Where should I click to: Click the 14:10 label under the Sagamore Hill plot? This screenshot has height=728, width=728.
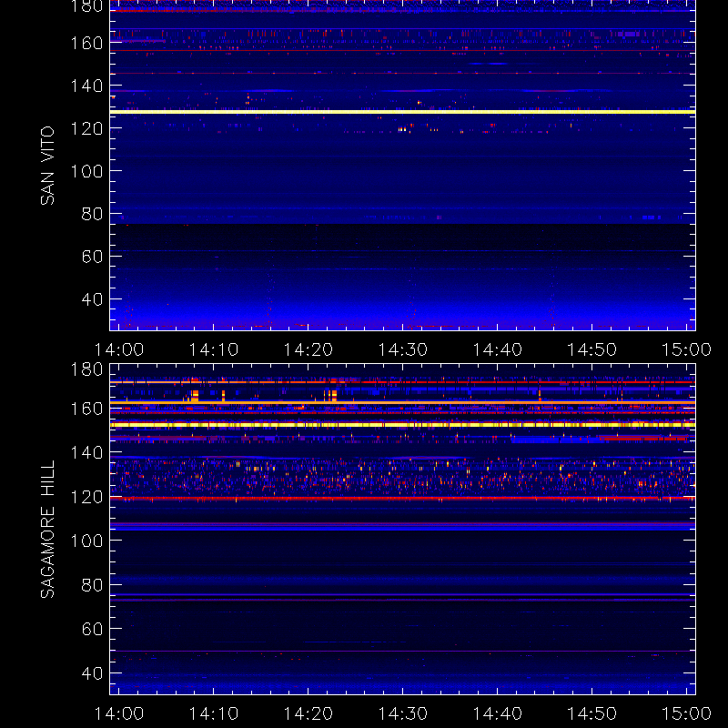[214, 713]
